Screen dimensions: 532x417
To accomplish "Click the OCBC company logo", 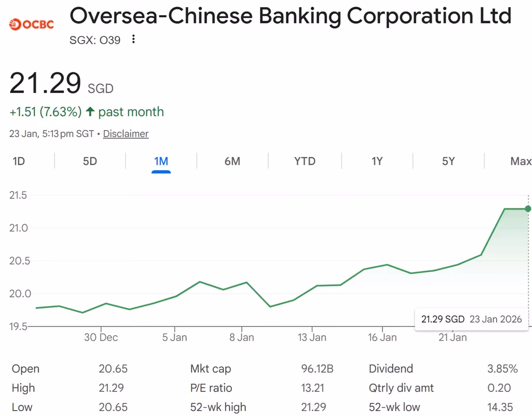I will tap(31, 24).
